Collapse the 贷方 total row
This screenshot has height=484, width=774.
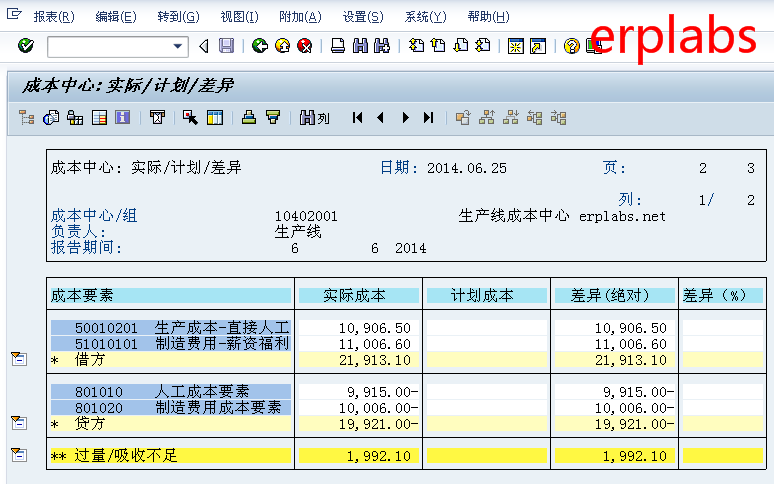[x=18, y=422]
